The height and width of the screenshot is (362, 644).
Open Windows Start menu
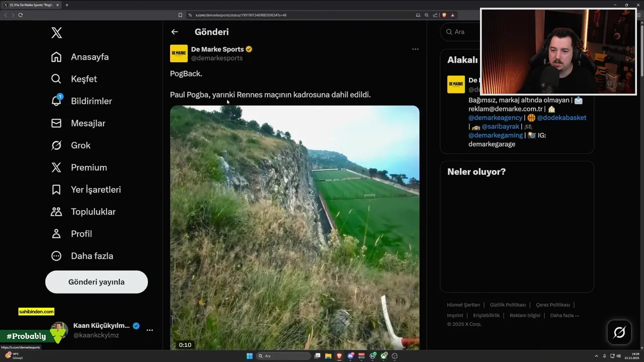click(x=250, y=356)
